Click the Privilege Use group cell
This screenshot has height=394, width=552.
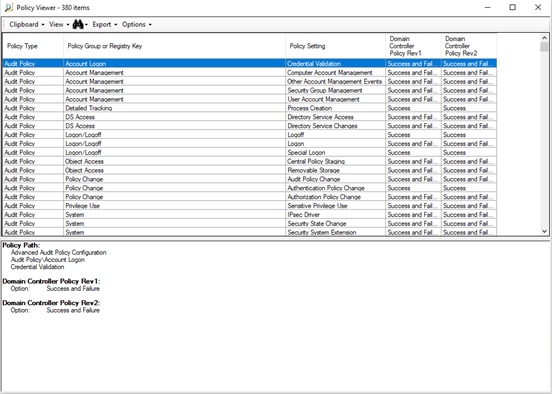coord(175,206)
